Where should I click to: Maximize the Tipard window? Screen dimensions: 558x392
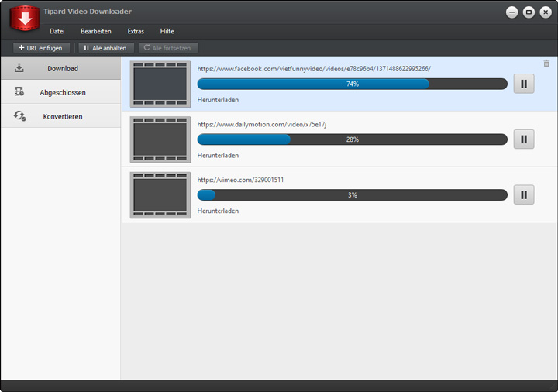(x=529, y=12)
